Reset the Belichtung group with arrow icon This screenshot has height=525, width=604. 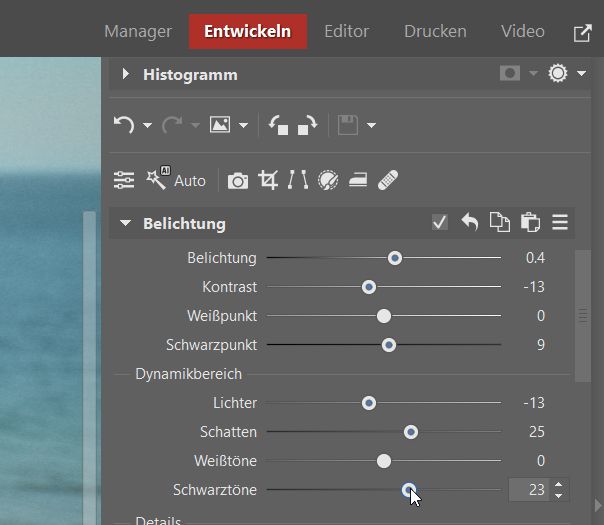click(x=469, y=223)
